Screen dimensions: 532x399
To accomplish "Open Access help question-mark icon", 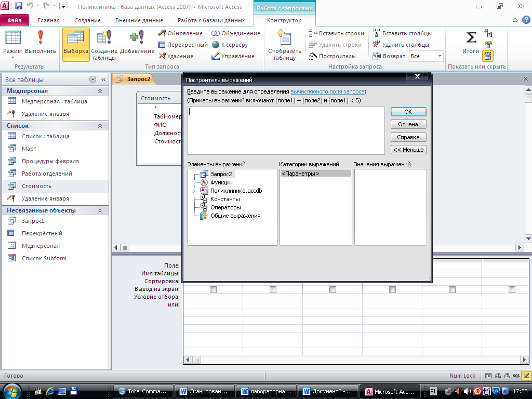I will (x=526, y=20).
